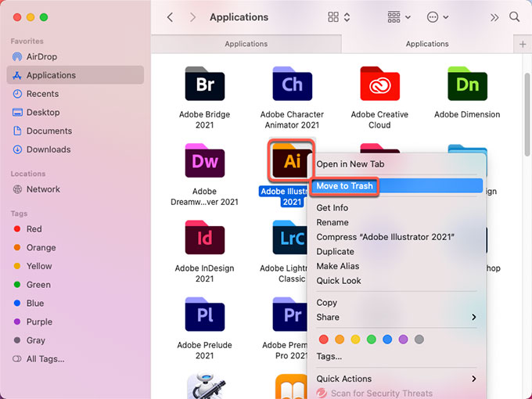Choose Duplicate from context menu
This screenshot has height=399, width=532.
(x=397, y=251)
